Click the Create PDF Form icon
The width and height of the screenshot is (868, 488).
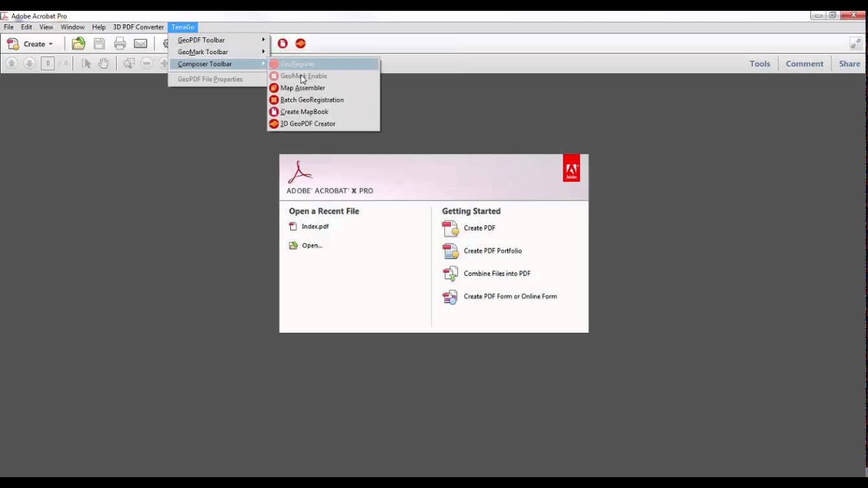(x=450, y=296)
